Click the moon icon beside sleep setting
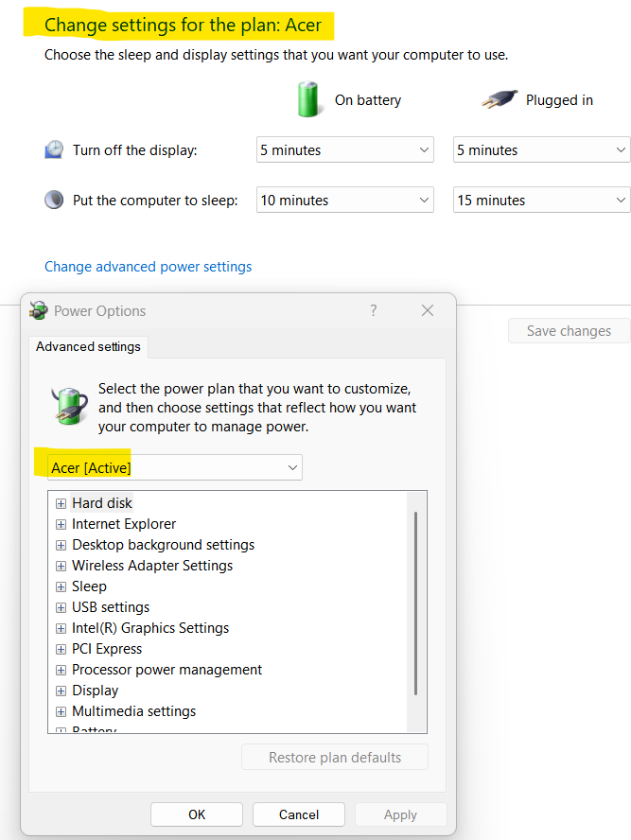Screen dimensions: 631x840 (x=54, y=200)
